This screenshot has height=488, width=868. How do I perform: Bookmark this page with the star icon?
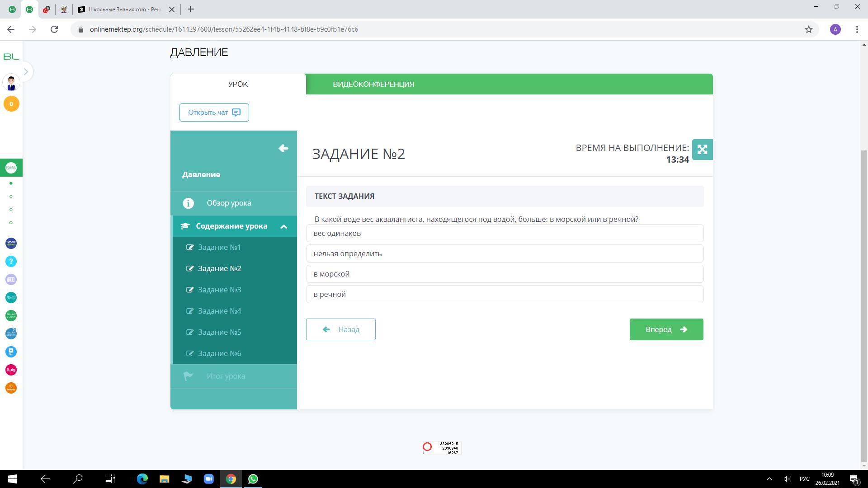coord(809,29)
